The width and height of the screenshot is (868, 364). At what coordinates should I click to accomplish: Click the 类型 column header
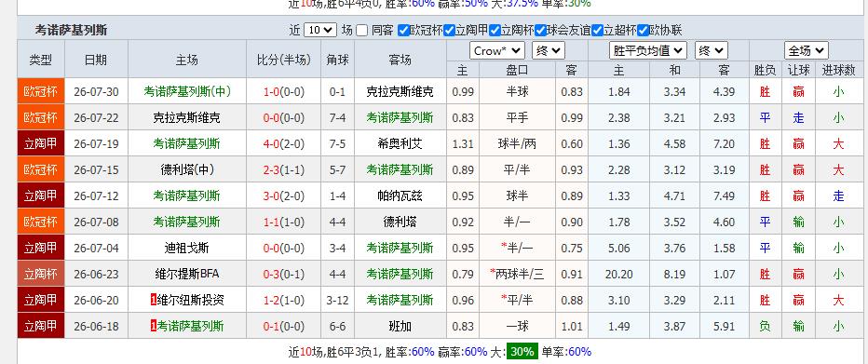[41, 60]
